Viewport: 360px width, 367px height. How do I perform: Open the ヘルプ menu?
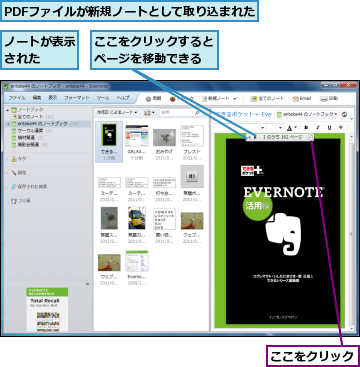(x=123, y=98)
